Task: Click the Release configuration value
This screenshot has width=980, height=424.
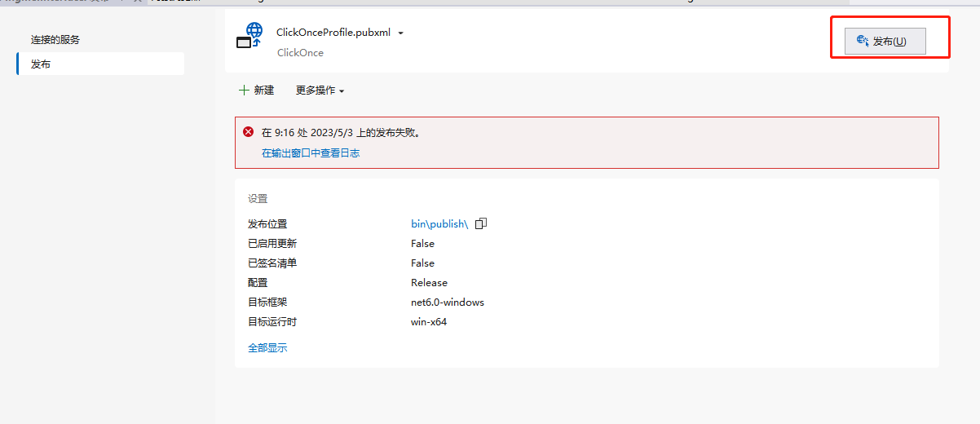Action: click(x=429, y=283)
